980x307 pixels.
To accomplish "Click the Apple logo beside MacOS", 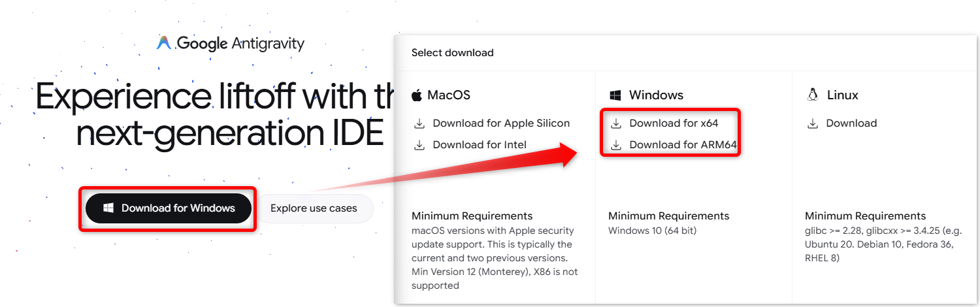I will click(417, 95).
